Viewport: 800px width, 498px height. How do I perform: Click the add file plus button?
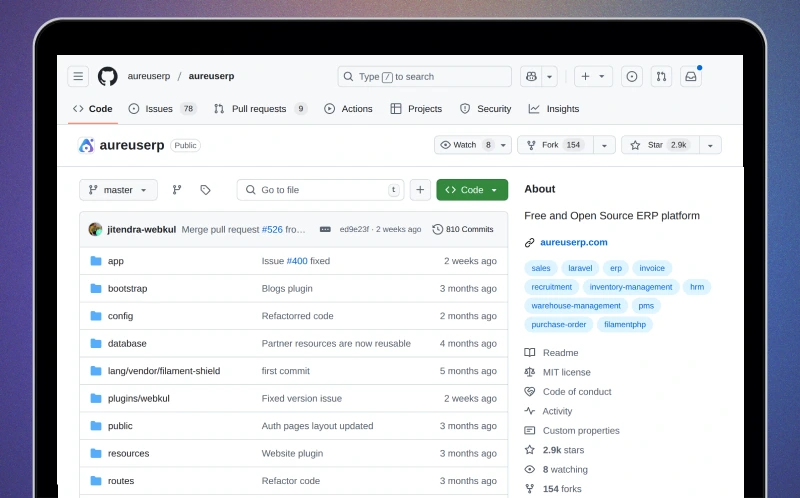coord(420,190)
